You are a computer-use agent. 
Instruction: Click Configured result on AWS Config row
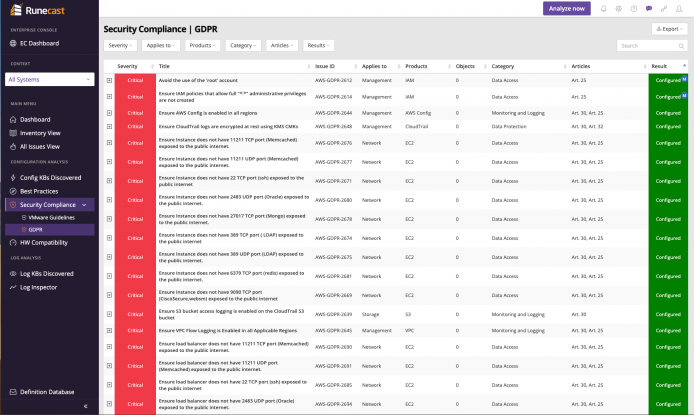668,113
